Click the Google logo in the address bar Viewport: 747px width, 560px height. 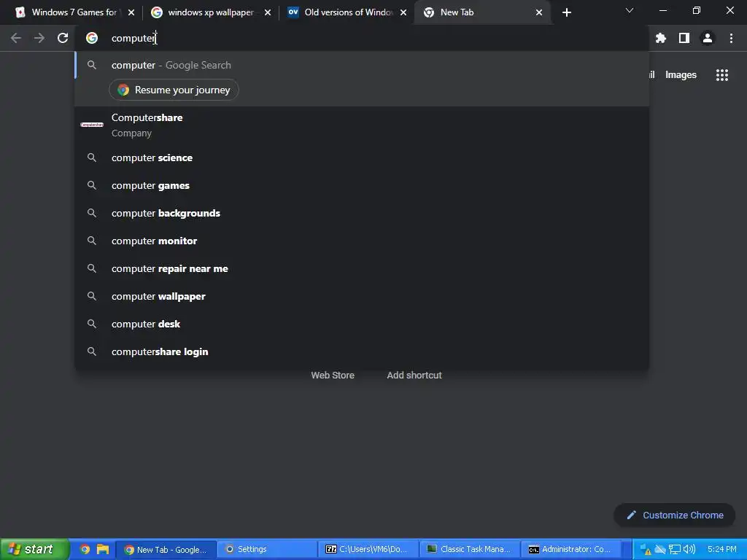92,38
